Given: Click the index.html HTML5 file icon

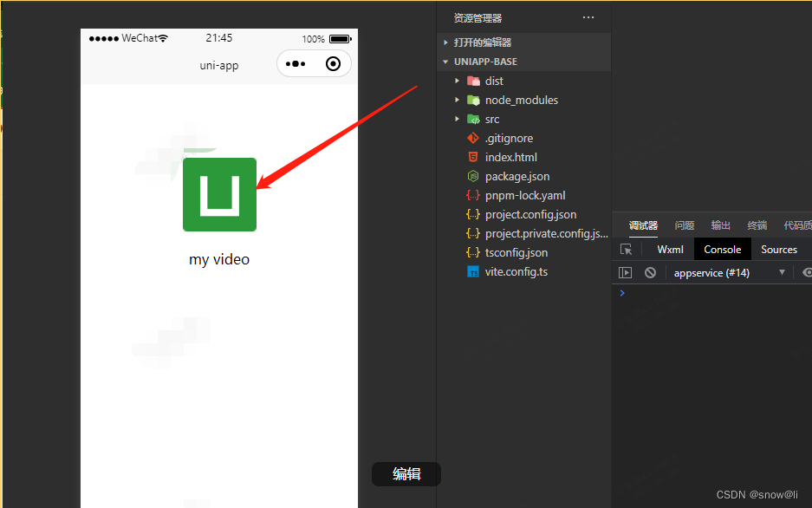Looking at the screenshot, I should pos(473,157).
